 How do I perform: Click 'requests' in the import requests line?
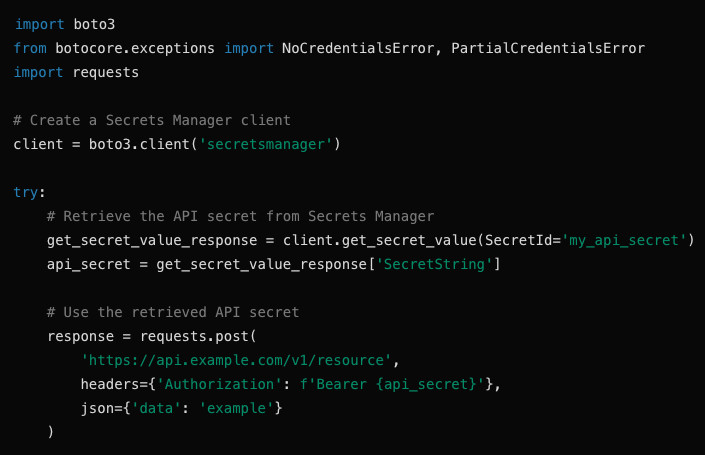[x=106, y=72]
